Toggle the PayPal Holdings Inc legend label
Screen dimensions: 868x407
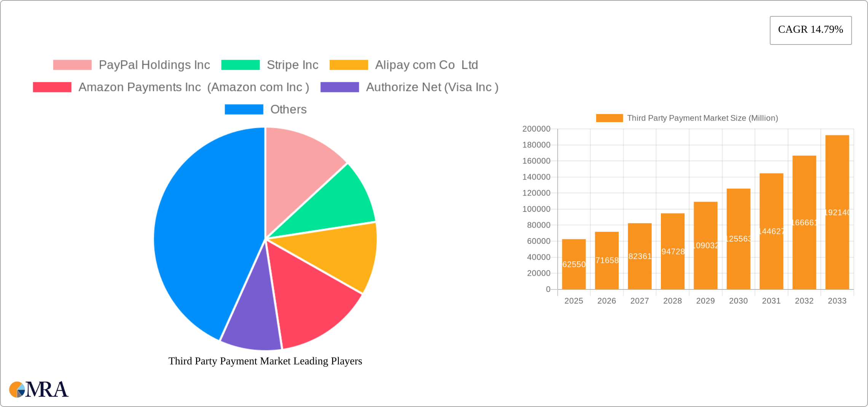pos(154,65)
